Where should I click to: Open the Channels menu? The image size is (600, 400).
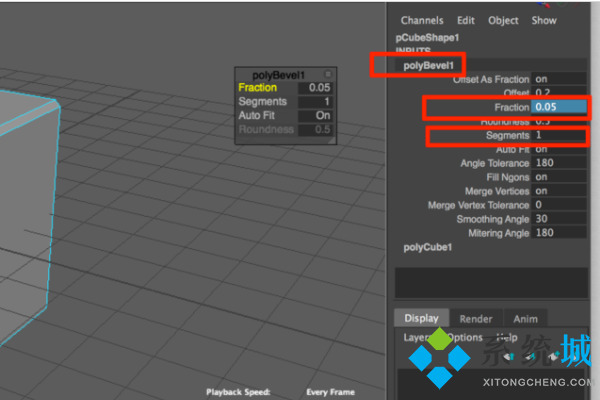point(422,20)
